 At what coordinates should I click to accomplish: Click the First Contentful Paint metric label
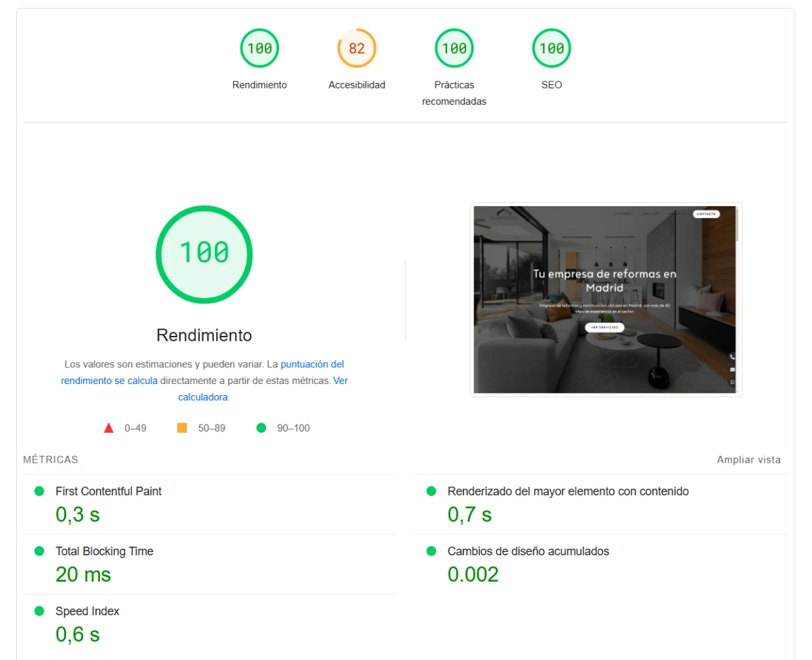point(108,491)
